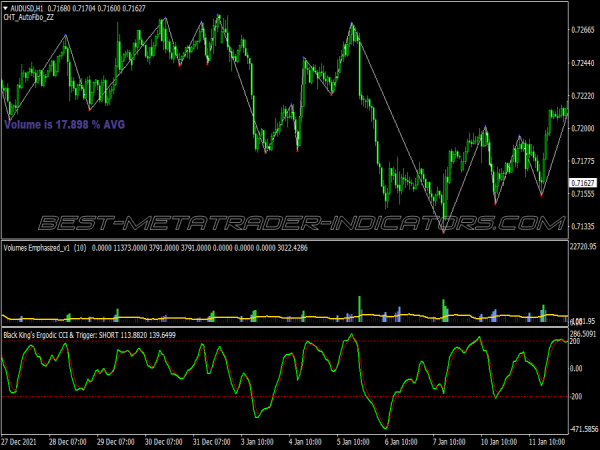Click the 0.72440 price scale label

pyautogui.click(x=583, y=63)
